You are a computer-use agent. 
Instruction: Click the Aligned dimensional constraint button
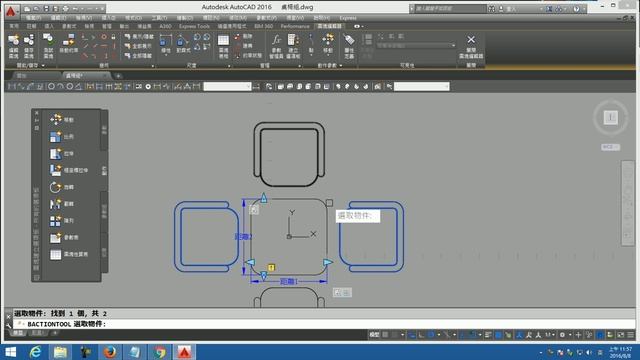click(x=183, y=44)
